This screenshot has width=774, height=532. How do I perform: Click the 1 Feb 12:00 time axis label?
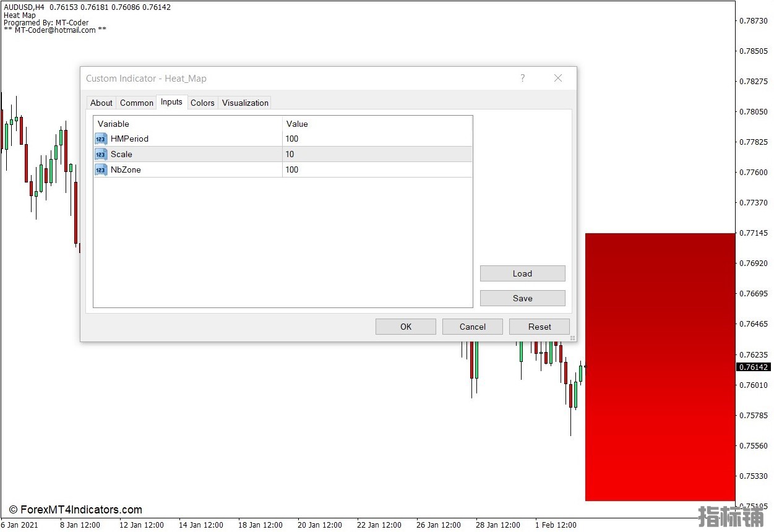(556, 525)
